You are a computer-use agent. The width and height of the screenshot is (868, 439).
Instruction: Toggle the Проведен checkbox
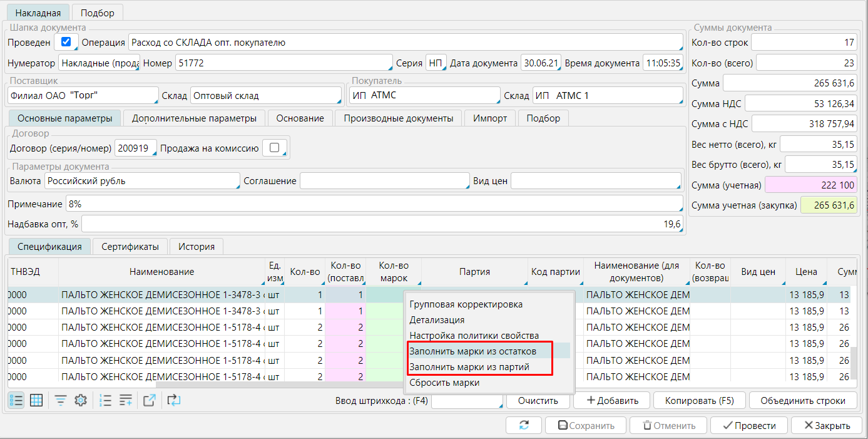66,43
